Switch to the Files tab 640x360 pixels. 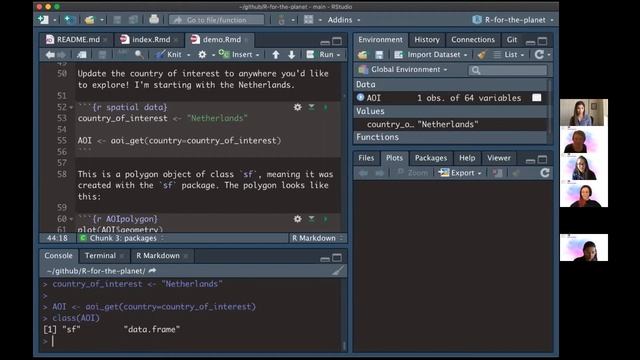click(366, 158)
